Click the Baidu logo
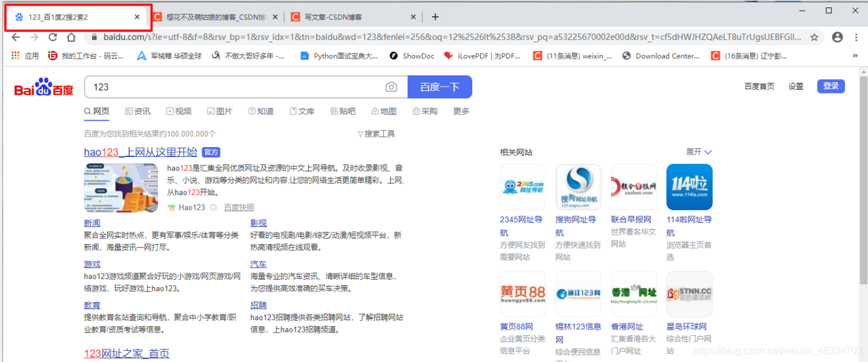This screenshot has height=362, width=868. (44, 87)
